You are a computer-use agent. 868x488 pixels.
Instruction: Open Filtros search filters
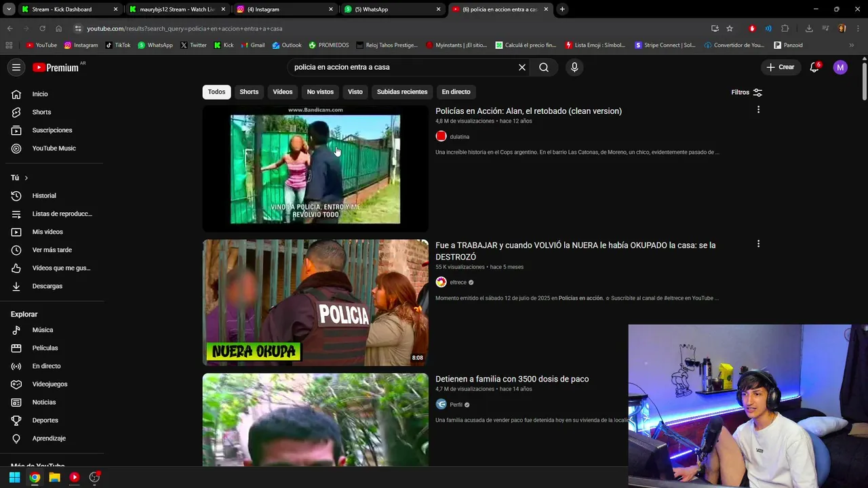tap(747, 92)
